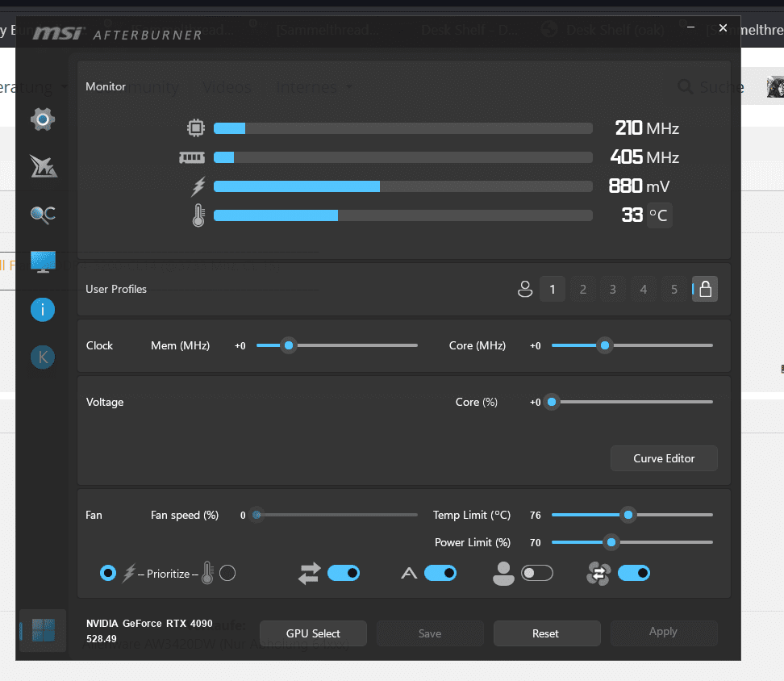Click the MSI Afterburner logo
This screenshot has height=681, width=784.
(x=118, y=34)
